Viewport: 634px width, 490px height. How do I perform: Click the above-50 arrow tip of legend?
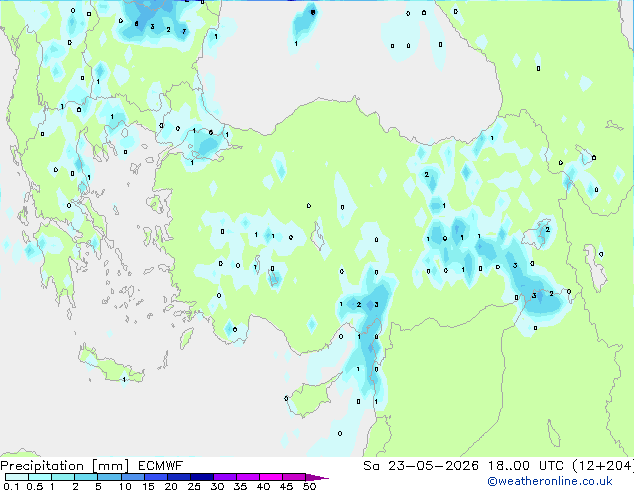coord(317,477)
